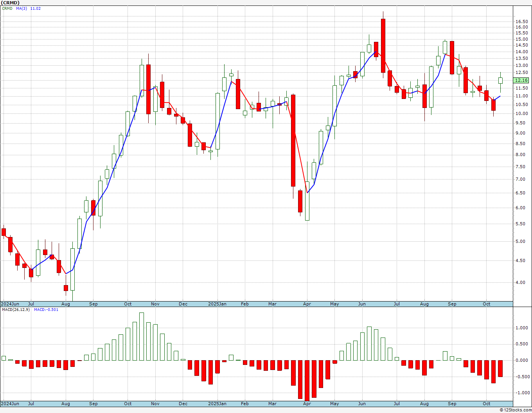Select the 11.50 price axis label
The height and width of the screenshot is (413, 532).
coord(521,88)
